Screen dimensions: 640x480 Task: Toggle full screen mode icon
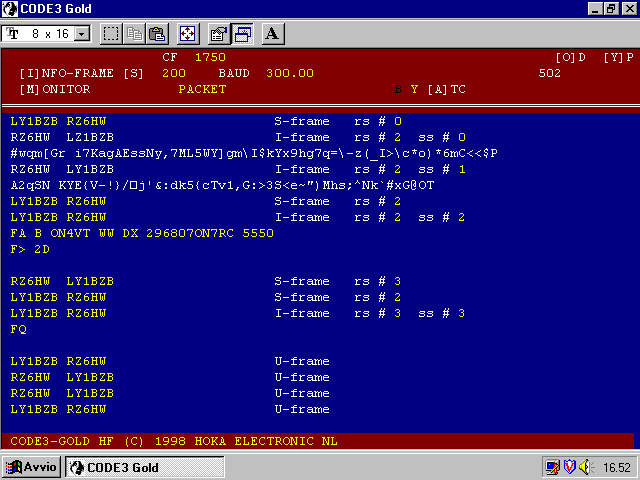pyautogui.click(x=187, y=34)
